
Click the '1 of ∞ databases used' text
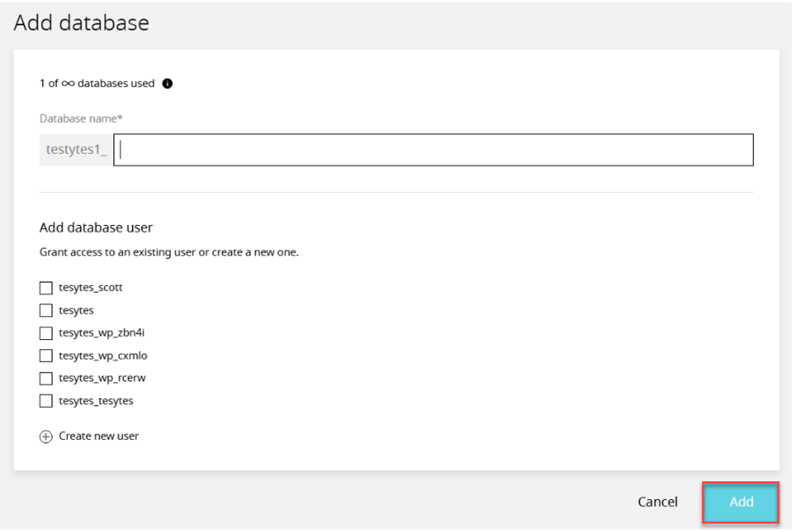(x=97, y=84)
